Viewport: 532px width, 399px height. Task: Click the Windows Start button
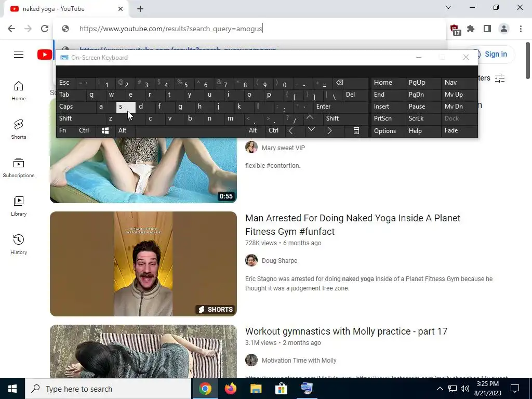tap(12, 389)
